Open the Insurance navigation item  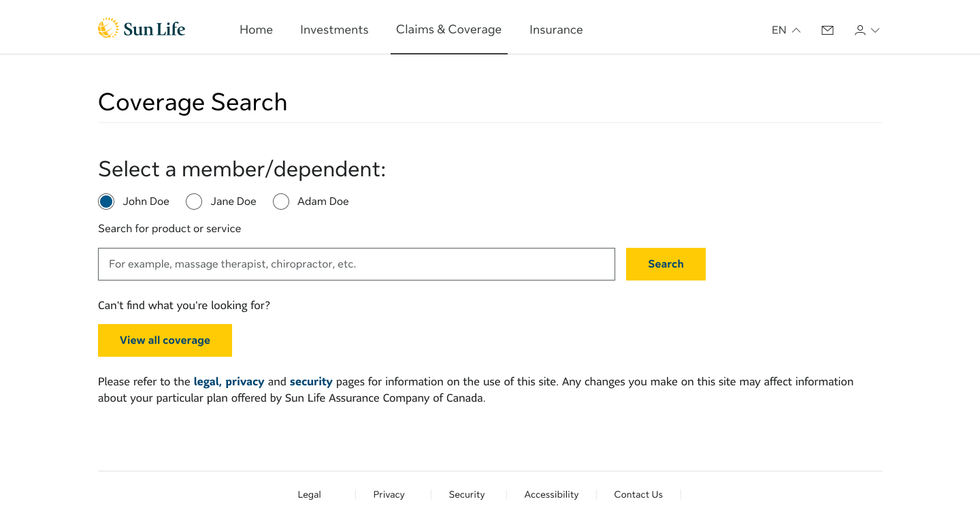click(x=556, y=30)
